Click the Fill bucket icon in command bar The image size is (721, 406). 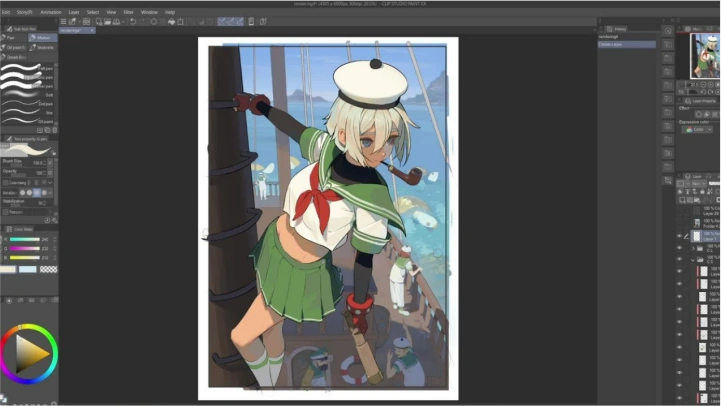coord(171,22)
